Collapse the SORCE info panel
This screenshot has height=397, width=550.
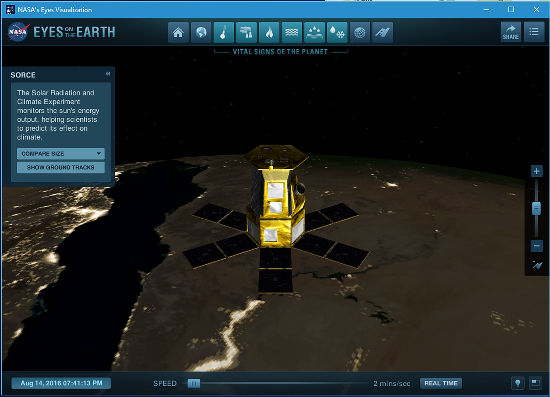pos(108,74)
